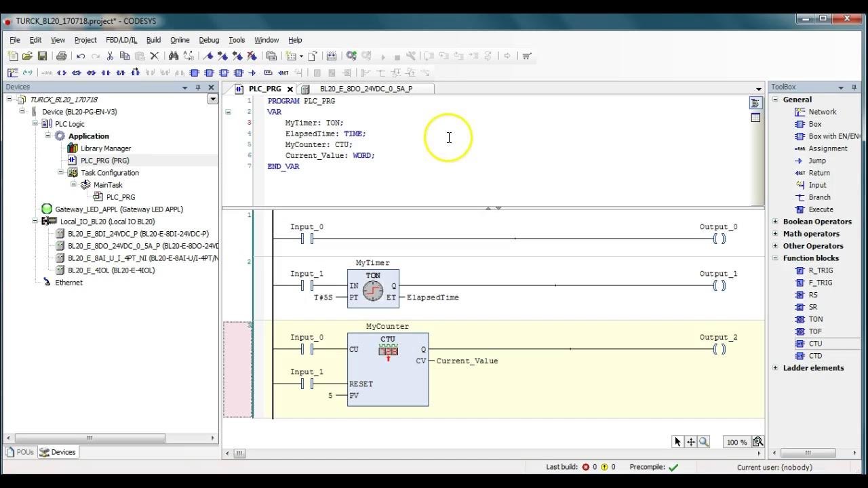Open the Build menu
868x488 pixels.
click(x=153, y=40)
